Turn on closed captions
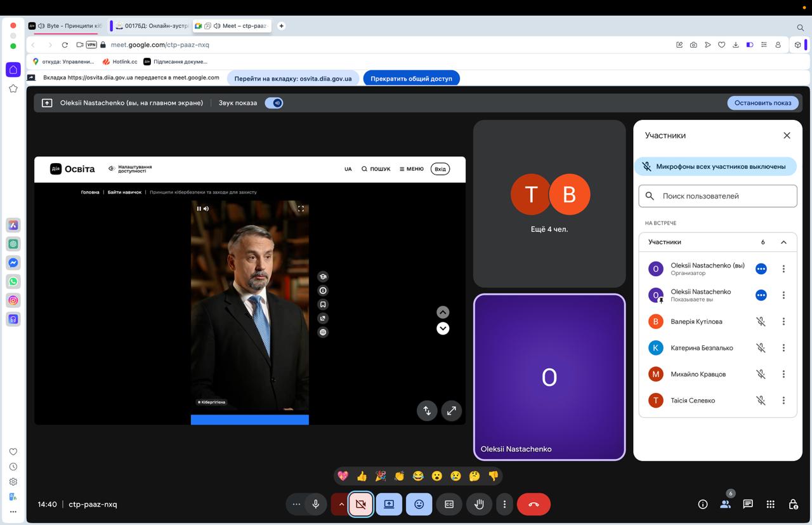The height and width of the screenshot is (525, 812). tap(449, 504)
